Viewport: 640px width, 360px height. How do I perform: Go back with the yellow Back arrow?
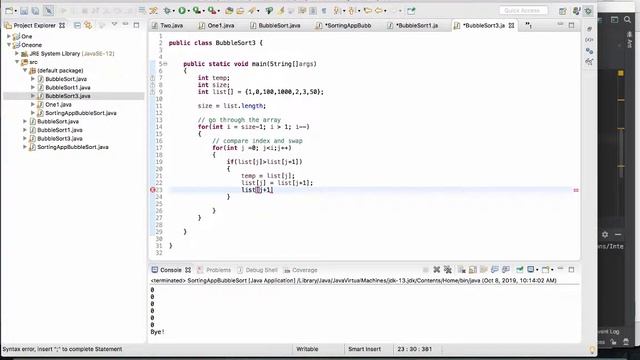pyautogui.click(x=379, y=11)
